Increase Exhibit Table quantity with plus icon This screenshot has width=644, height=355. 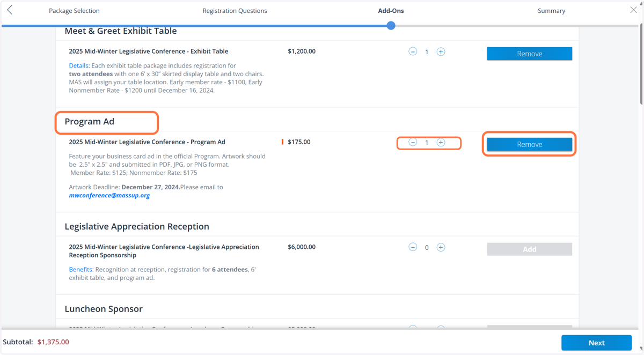tap(441, 51)
